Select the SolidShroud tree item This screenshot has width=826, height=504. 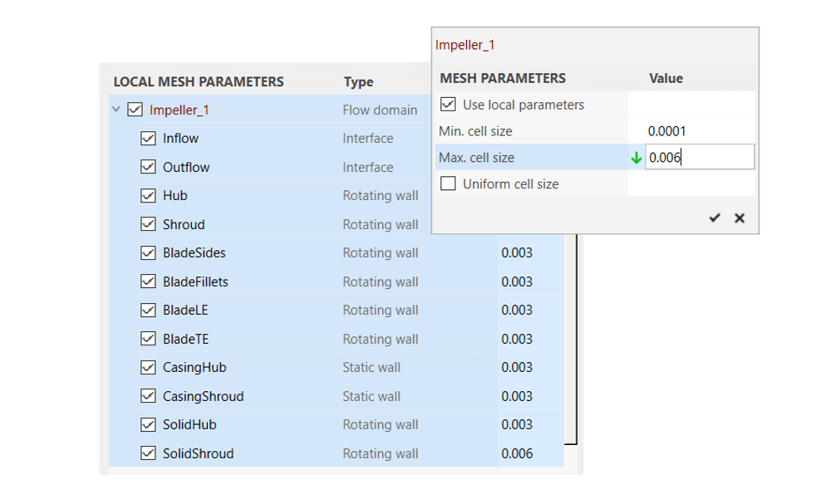[198, 453]
